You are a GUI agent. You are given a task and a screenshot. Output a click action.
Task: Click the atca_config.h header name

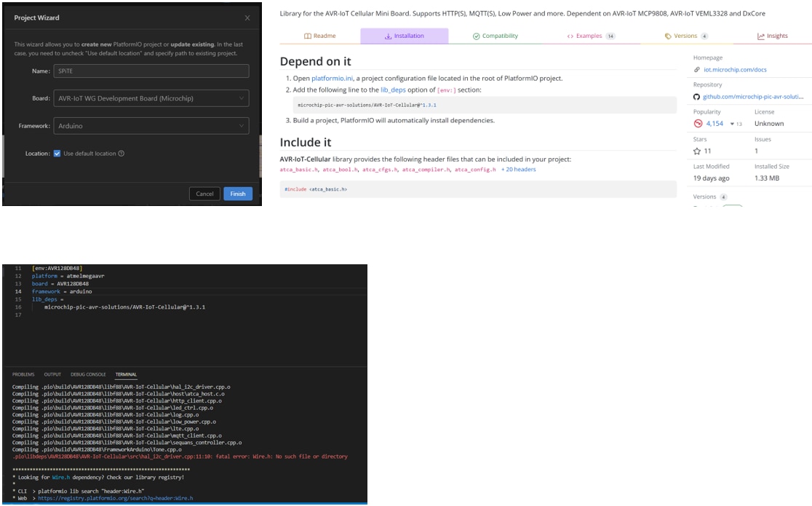tap(475, 170)
